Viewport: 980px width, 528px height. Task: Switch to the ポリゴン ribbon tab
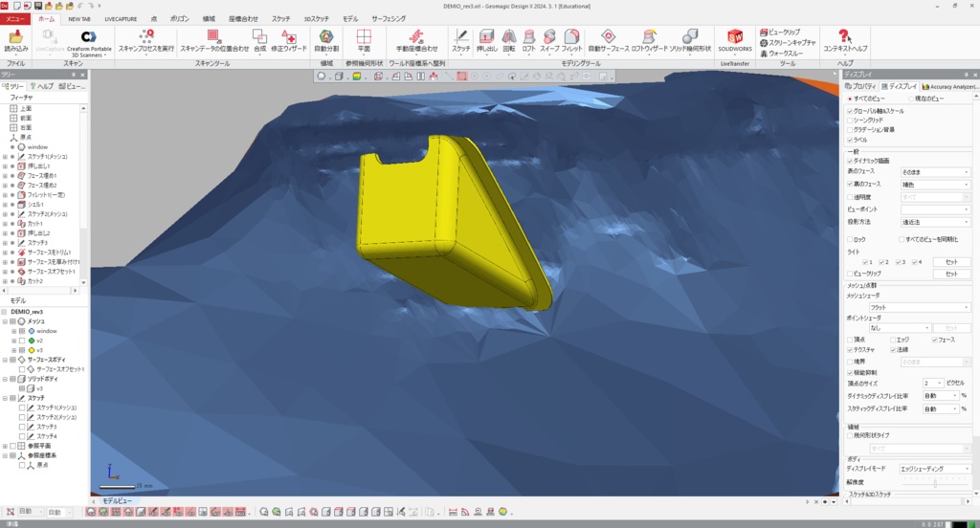(x=179, y=19)
